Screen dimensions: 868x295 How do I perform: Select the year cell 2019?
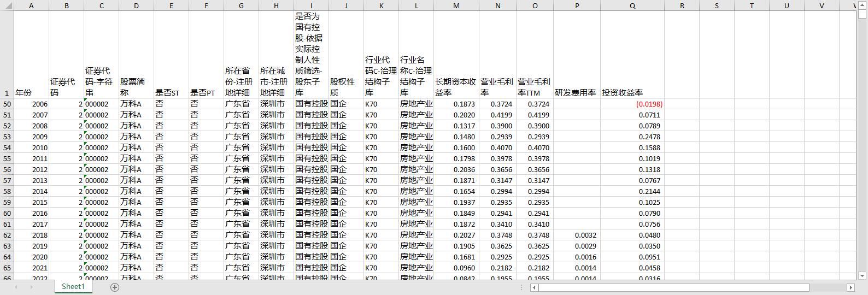click(x=31, y=246)
